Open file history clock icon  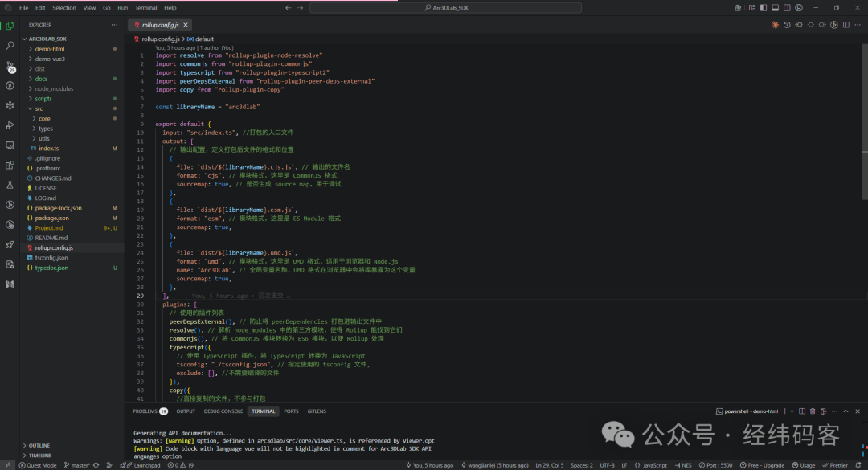coord(787,25)
